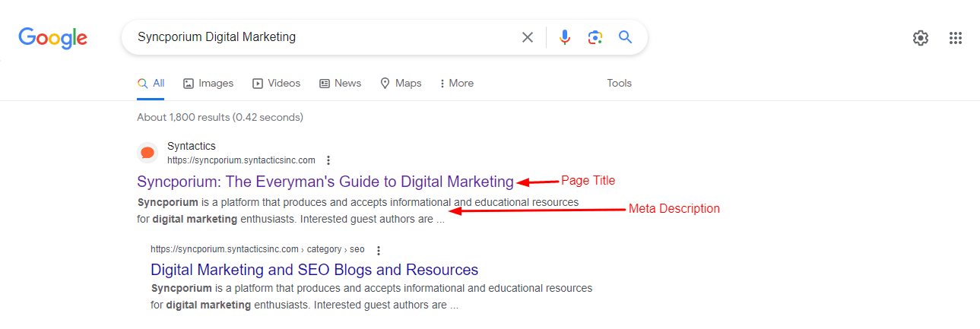Open Google Lens image search

[595, 37]
